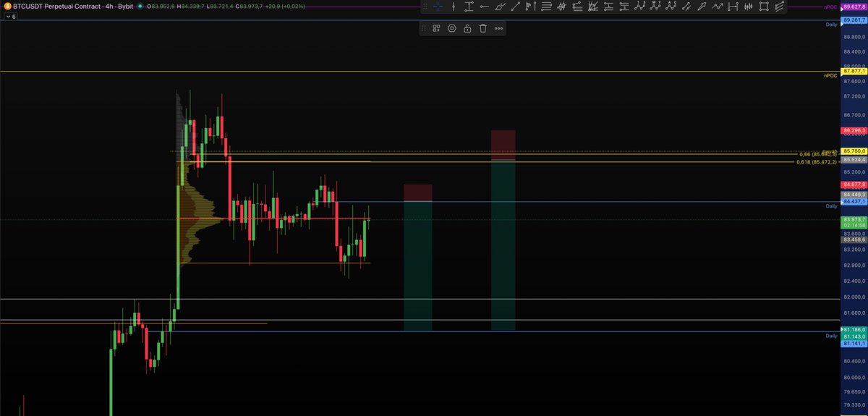Select the blue 84.437,1 price label

(x=854, y=202)
